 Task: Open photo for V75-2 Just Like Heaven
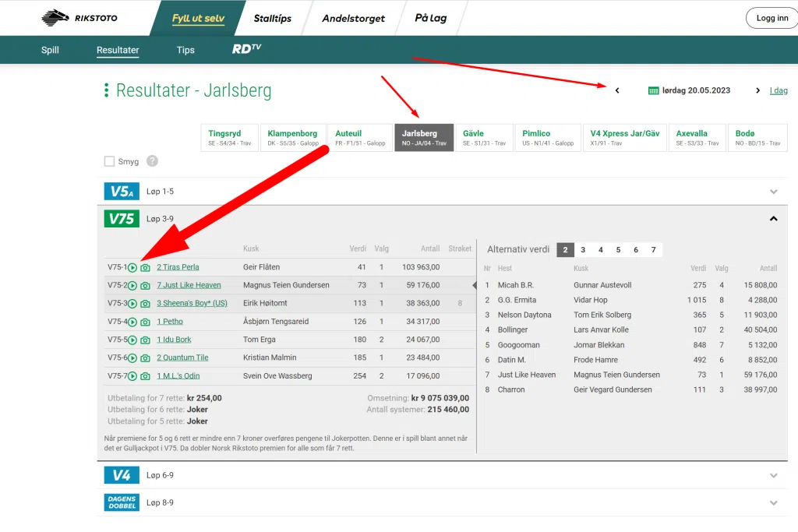[145, 286]
